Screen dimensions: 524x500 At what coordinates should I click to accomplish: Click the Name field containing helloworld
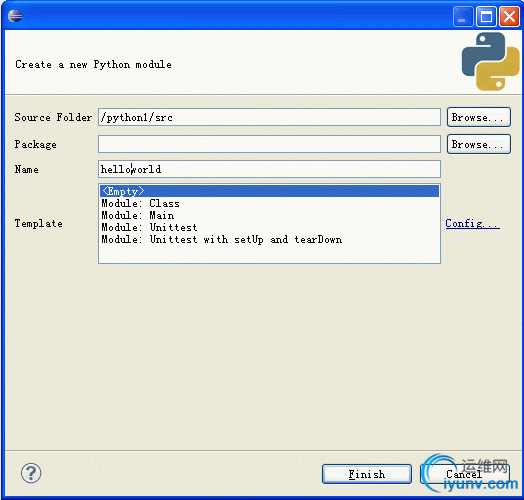269,169
